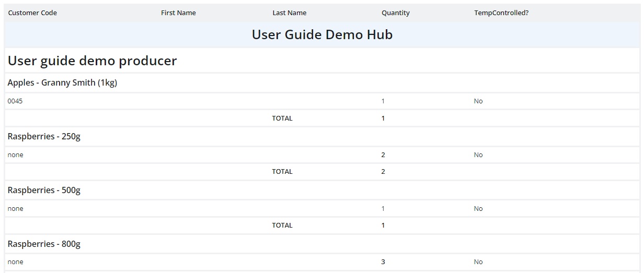This screenshot has height=273, width=644.
Task: Click the Customer Code column header
Action: [32, 13]
